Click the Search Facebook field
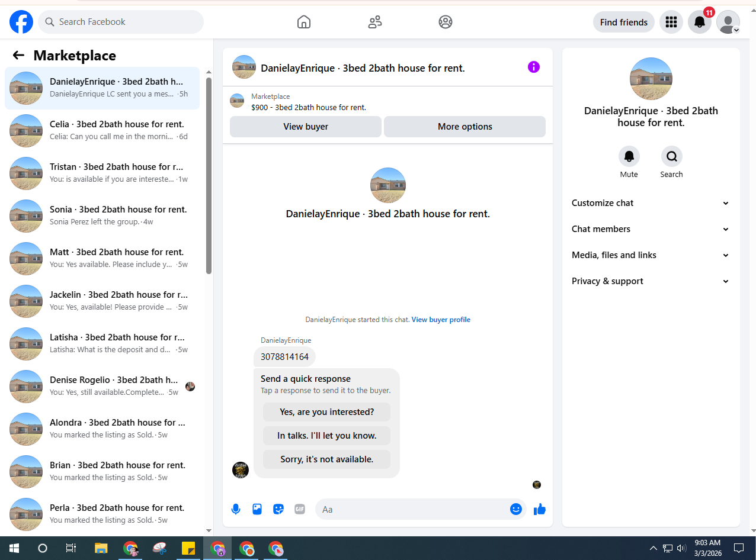Screen dimensions: 756x560 [x=121, y=22]
